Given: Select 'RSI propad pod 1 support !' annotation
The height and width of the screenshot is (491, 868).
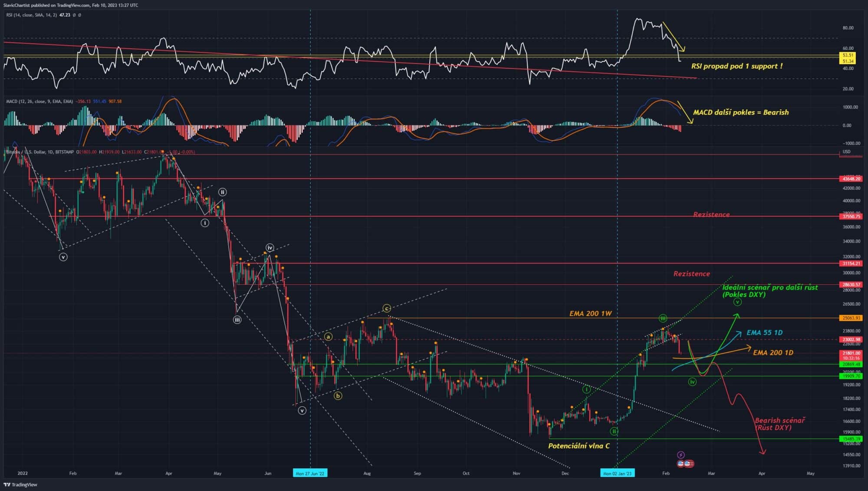Looking at the screenshot, I should 737,66.
